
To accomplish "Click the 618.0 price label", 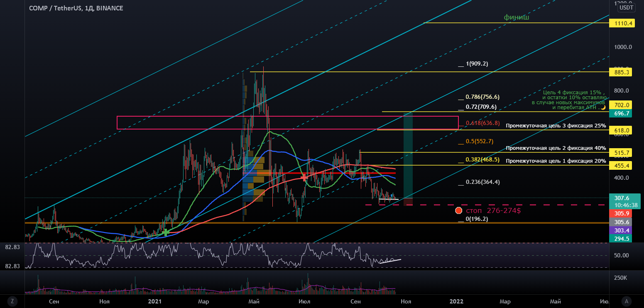I will 621,130.
